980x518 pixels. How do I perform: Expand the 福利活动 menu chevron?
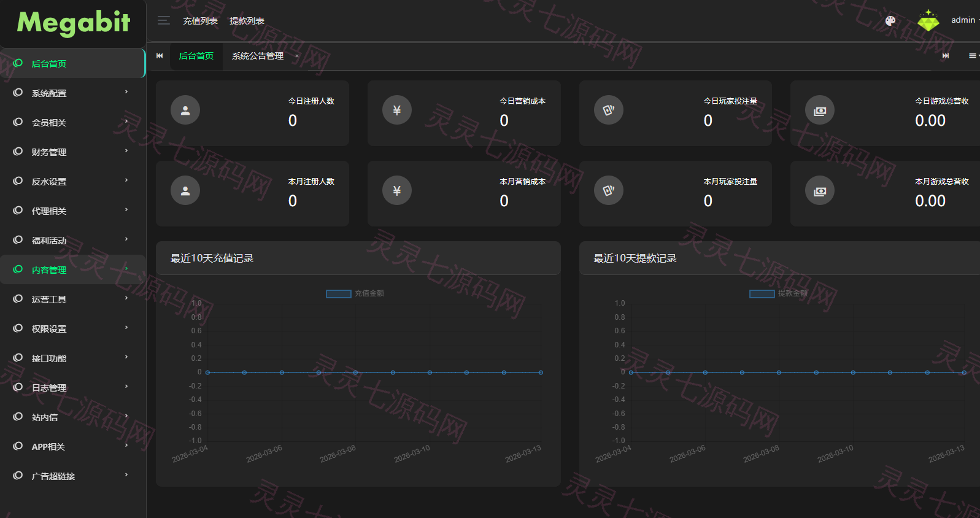click(126, 239)
